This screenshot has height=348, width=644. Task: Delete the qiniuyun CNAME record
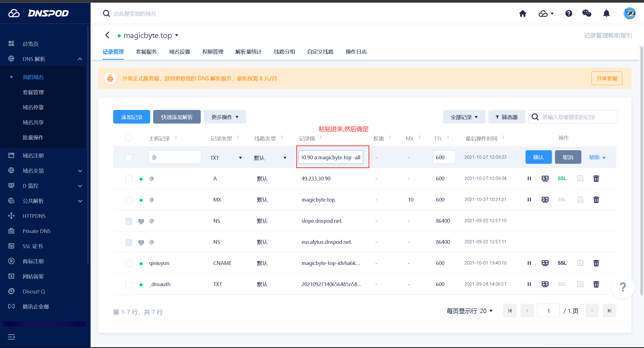596,263
